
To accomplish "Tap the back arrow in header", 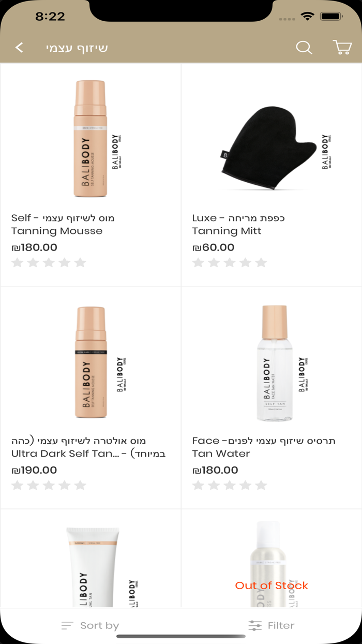I will click(x=20, y=48).
